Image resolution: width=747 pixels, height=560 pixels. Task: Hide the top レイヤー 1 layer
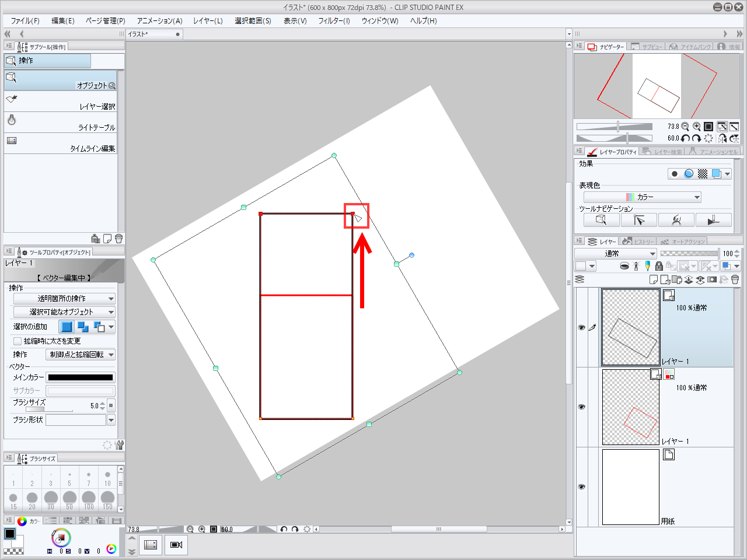pyautogui.click(x=581, y=328)
